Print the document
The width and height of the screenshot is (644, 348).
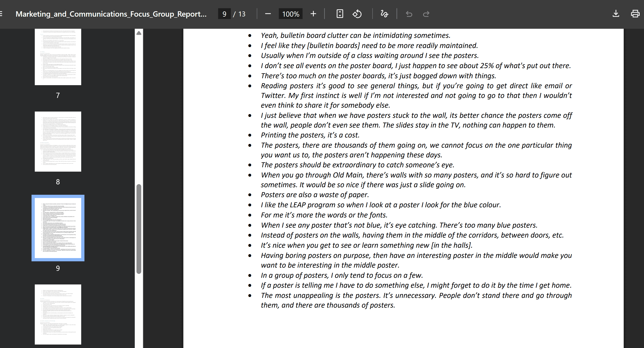tap(635, 14)
